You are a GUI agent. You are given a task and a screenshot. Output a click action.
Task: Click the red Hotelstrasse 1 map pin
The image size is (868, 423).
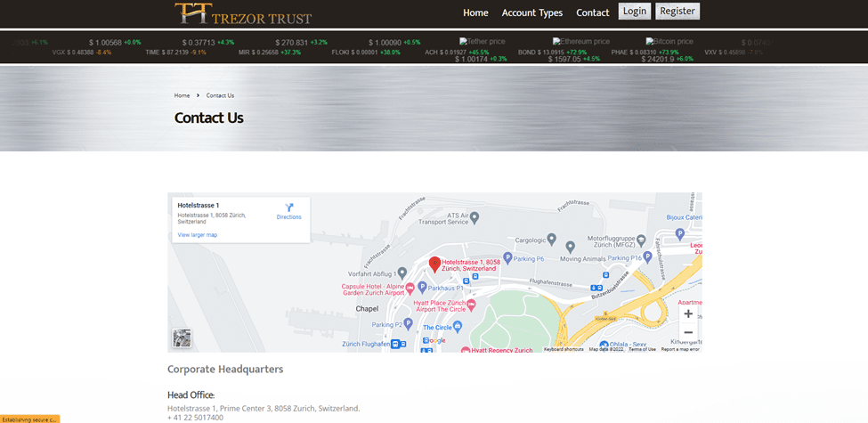pyautogui.click(x=435, y=264)
